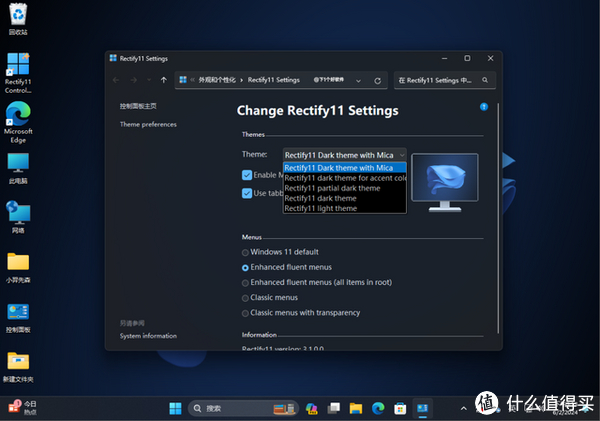Click the window vertical scrollbar

(x=498, y=218)
